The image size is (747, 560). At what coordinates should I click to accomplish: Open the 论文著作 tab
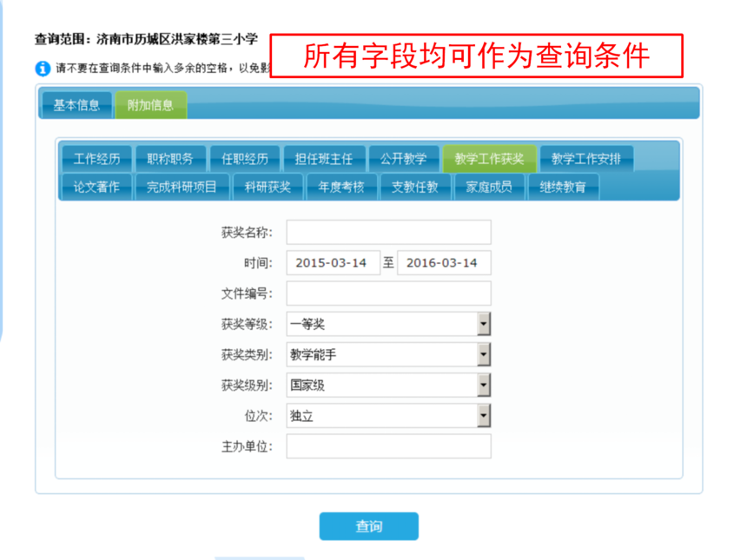pos(95,186)
